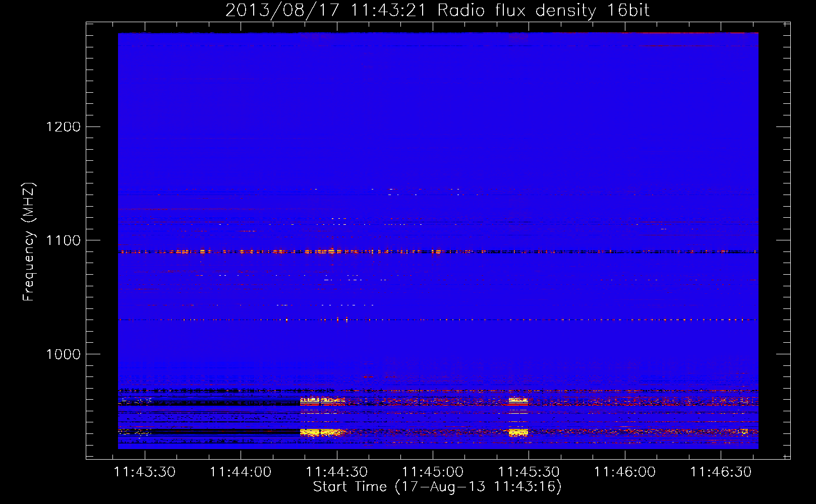The height and width of the screenshot is (504, 816).
Task: Click the 11:46:30 time tick label
Action: [721, 472]
